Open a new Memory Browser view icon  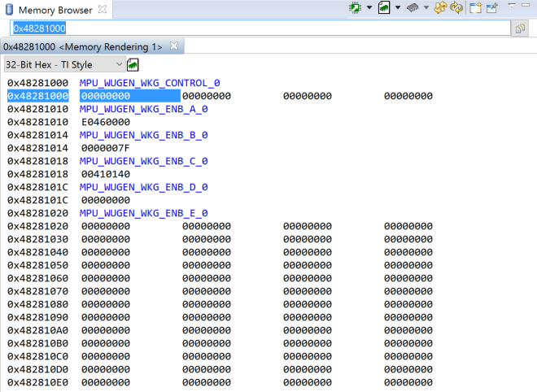476,7
